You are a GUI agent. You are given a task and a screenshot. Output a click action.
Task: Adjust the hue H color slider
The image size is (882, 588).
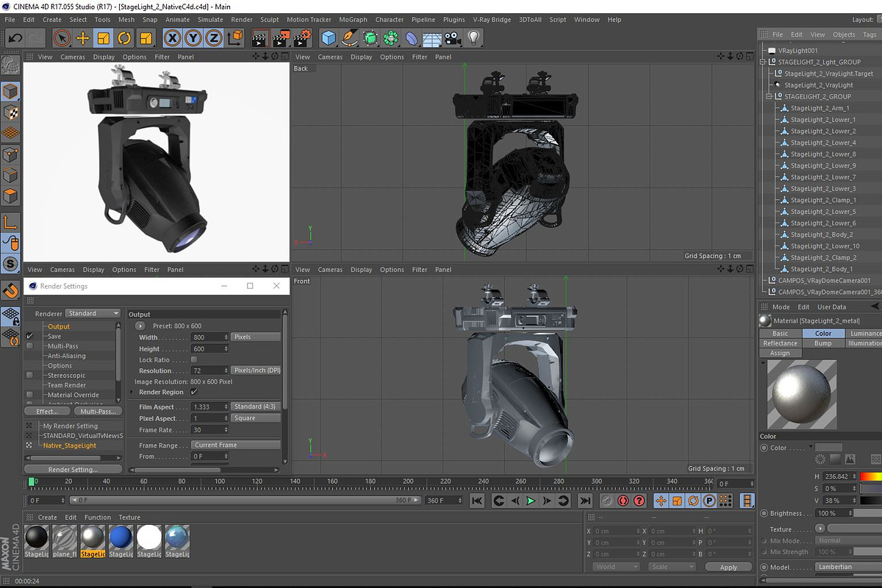[872, 476]
